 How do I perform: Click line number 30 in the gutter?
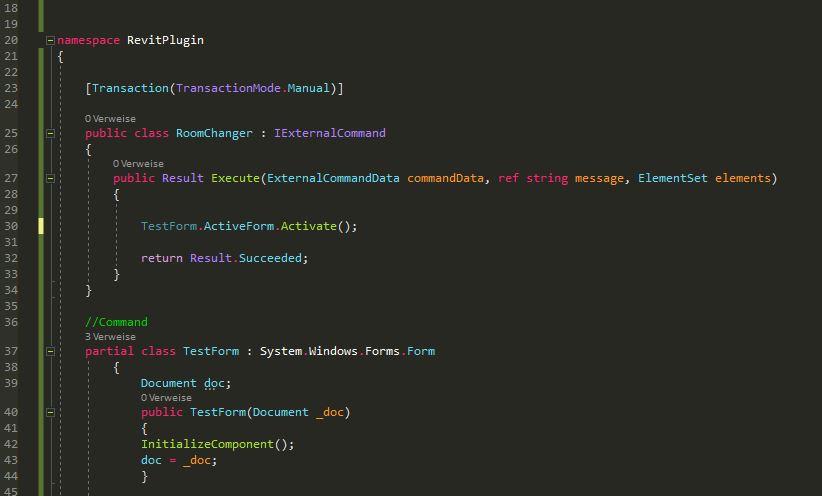[11, 227]
